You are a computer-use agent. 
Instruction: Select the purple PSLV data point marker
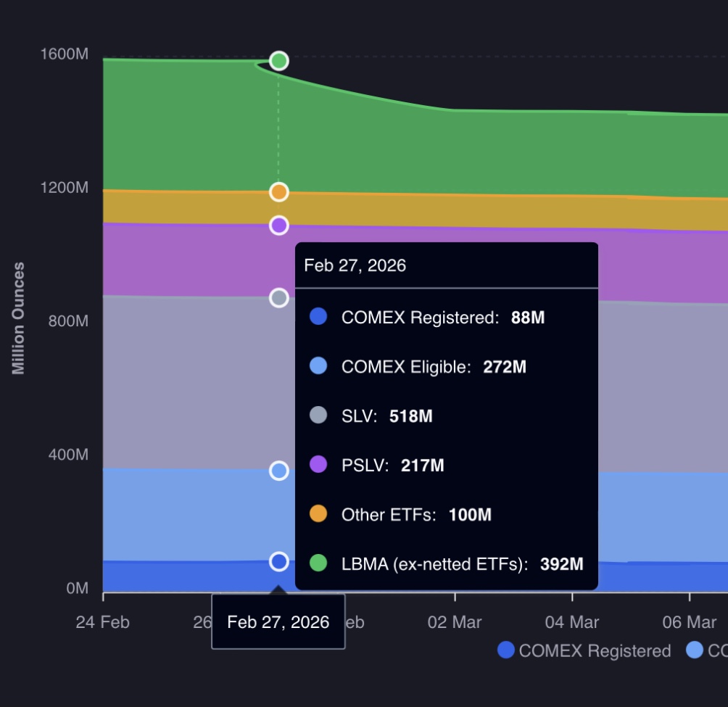click(x=279, y=226)
